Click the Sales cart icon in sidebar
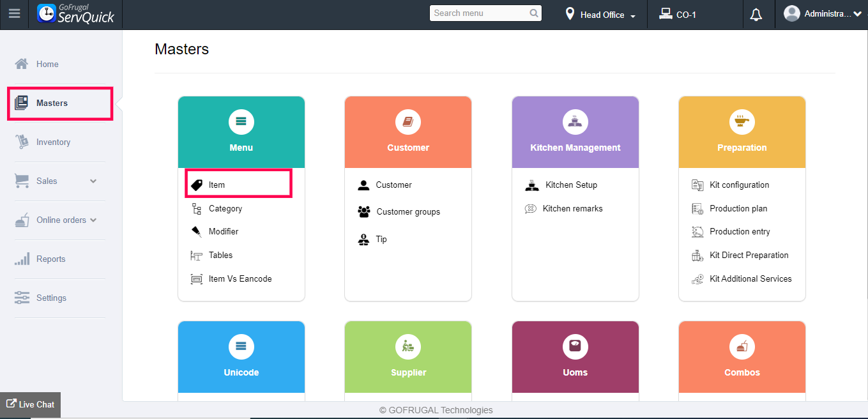868x419 pixels. [x=22, y=181]
